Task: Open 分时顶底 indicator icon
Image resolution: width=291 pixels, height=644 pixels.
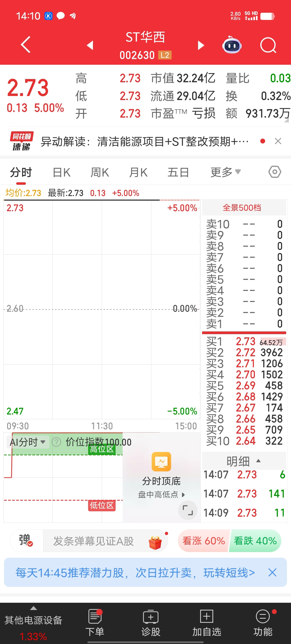Action: [x=161, y=462]
